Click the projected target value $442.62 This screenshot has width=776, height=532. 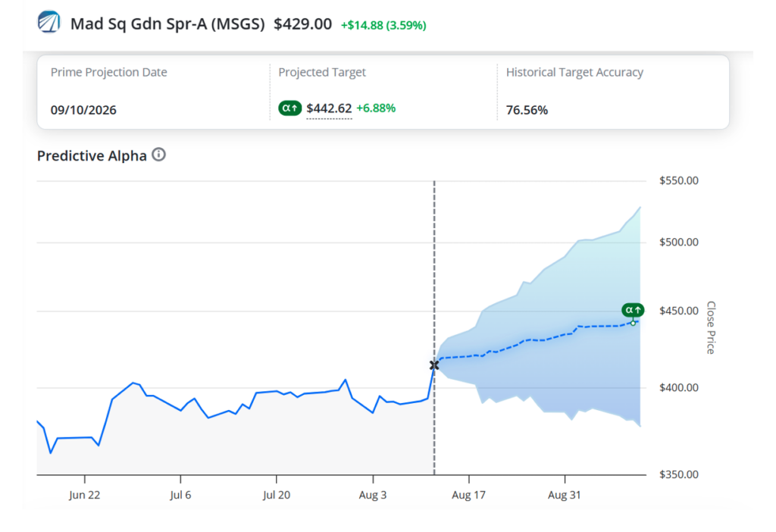click(329, 108)
